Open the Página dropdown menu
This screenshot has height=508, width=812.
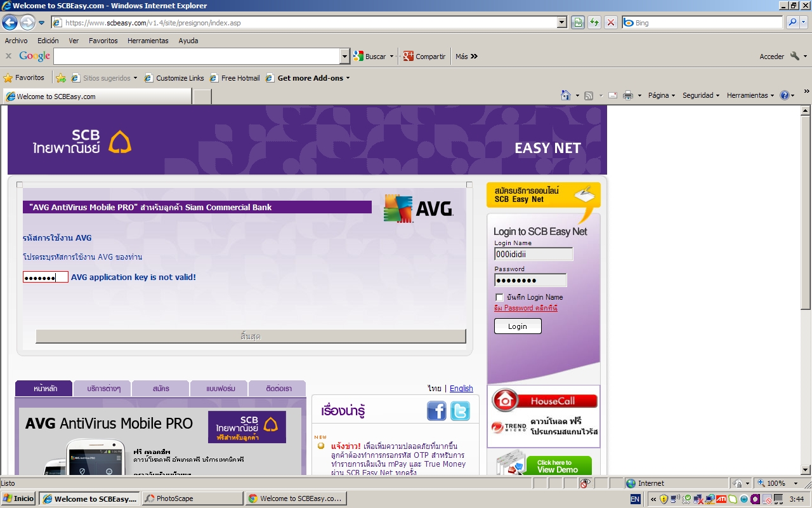point(661,95)
